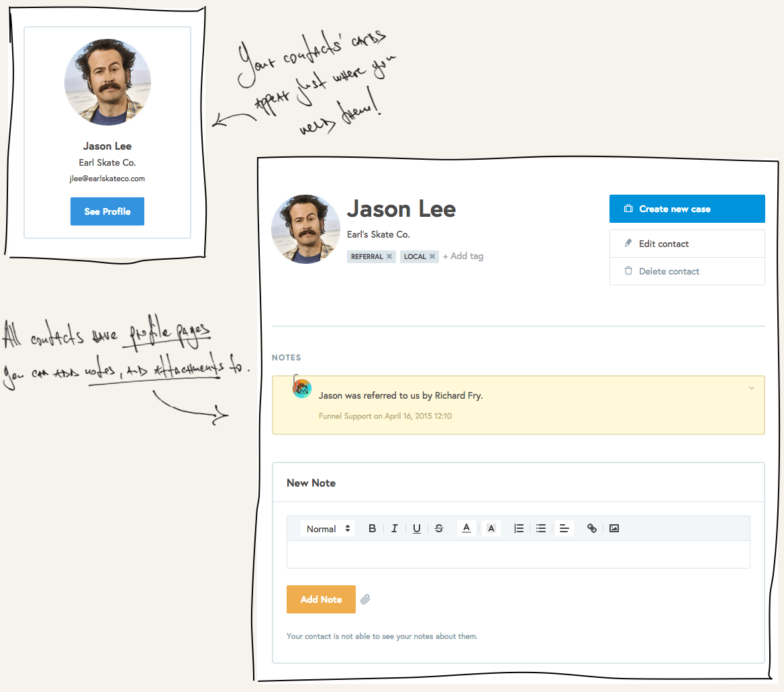Image resolution: width=784 pixels, height=692 pixels.
Task: Click the New Note heading
Action: coord(311,483)
